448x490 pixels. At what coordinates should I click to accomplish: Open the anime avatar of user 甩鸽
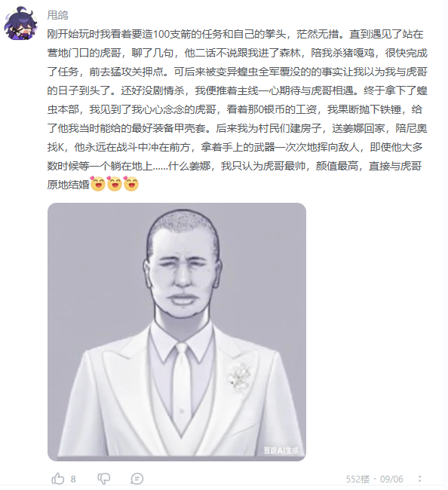pyautogui.click(x=21, y=24)
